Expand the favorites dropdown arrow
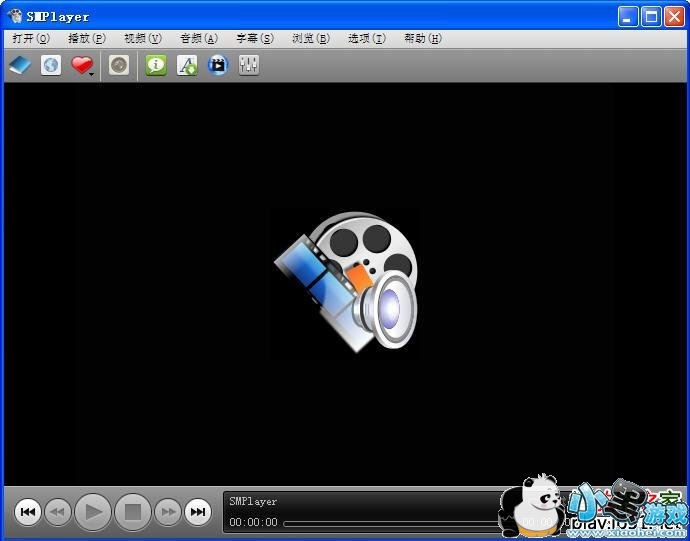The image size is (690, 541). point(92,74)
